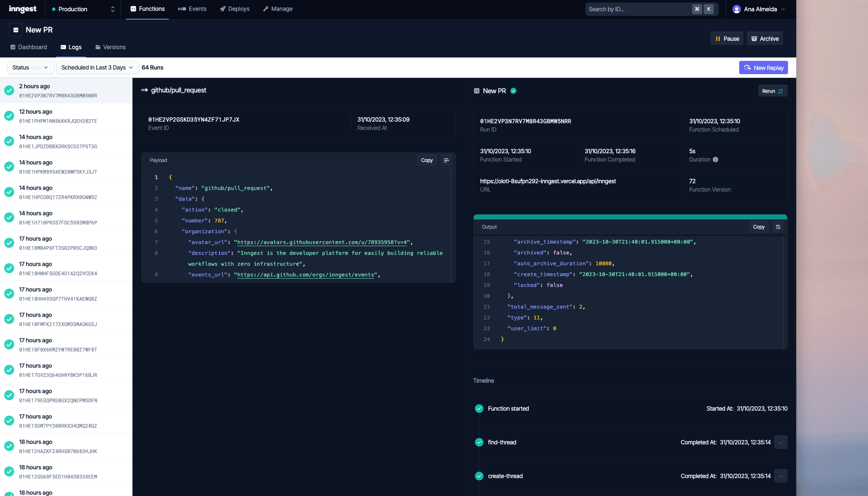868x496 pixels.
Task: Select run 01HE1HPKM89S4EW20WP5KYJ3JT
Action: point(66,167)
